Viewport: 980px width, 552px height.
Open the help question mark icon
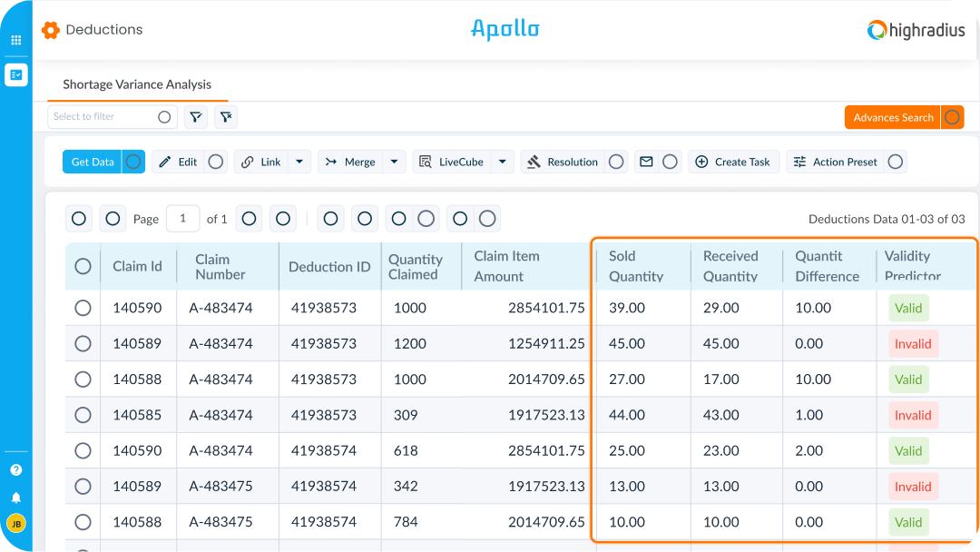coord(15,470)
